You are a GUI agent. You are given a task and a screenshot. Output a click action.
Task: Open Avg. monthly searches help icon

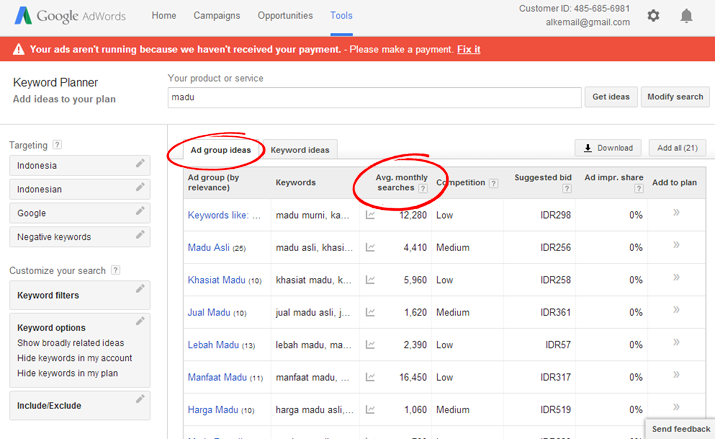point(423,188)
